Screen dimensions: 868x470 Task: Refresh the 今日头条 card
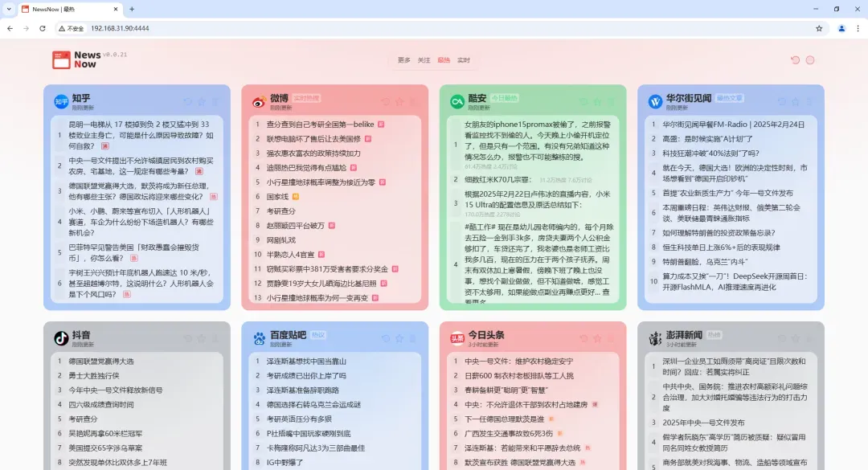pyautogui.click(x=583, y=338)
